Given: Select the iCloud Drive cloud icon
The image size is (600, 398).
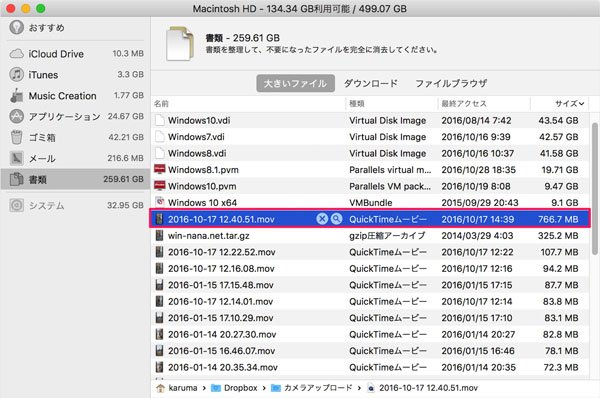Looking at the screenshot, I should click(16, 54).
